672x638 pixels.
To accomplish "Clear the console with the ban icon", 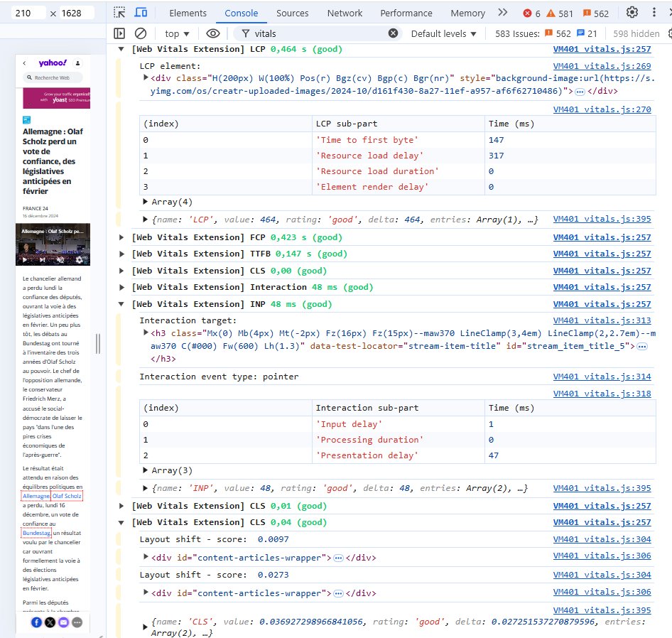I will (139, 33).
